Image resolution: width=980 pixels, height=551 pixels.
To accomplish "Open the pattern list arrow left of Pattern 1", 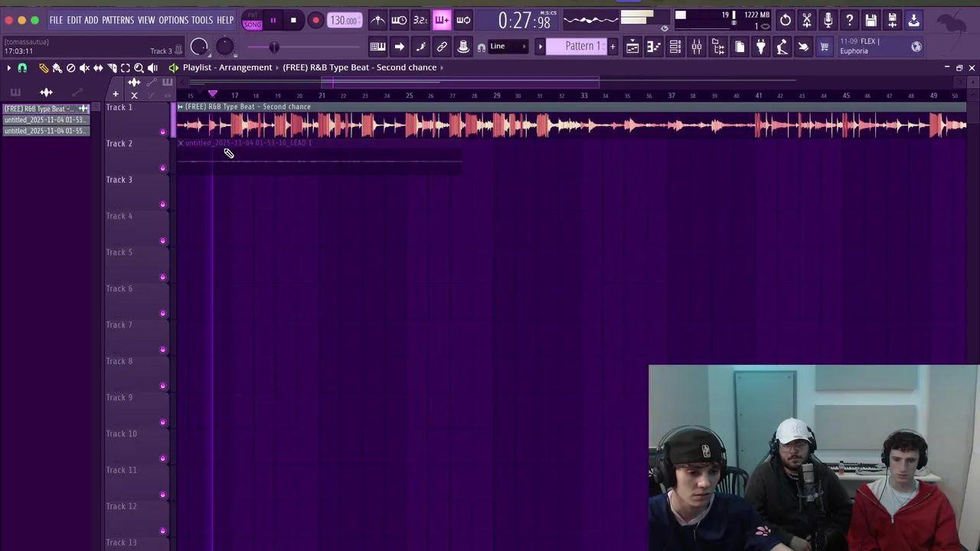I will (x=540, y=47).
